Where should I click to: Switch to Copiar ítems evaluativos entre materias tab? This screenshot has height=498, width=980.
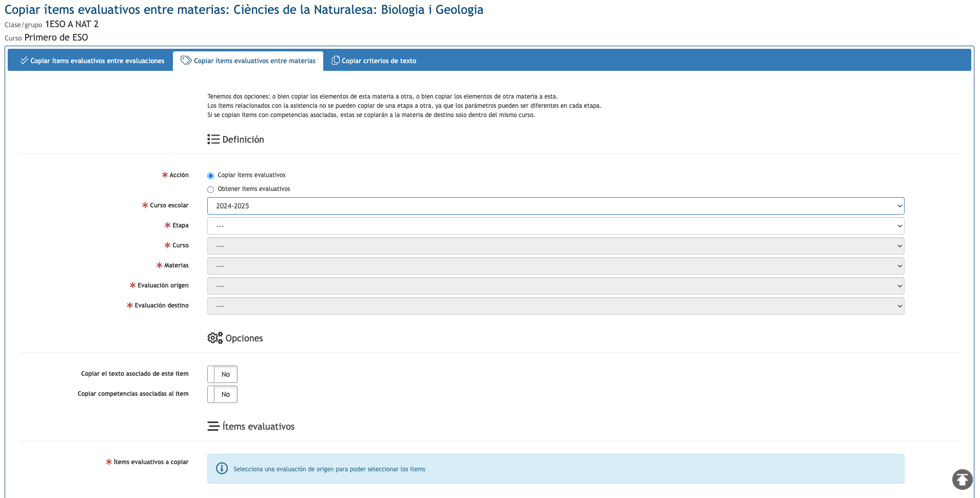[x=248, y=61]
